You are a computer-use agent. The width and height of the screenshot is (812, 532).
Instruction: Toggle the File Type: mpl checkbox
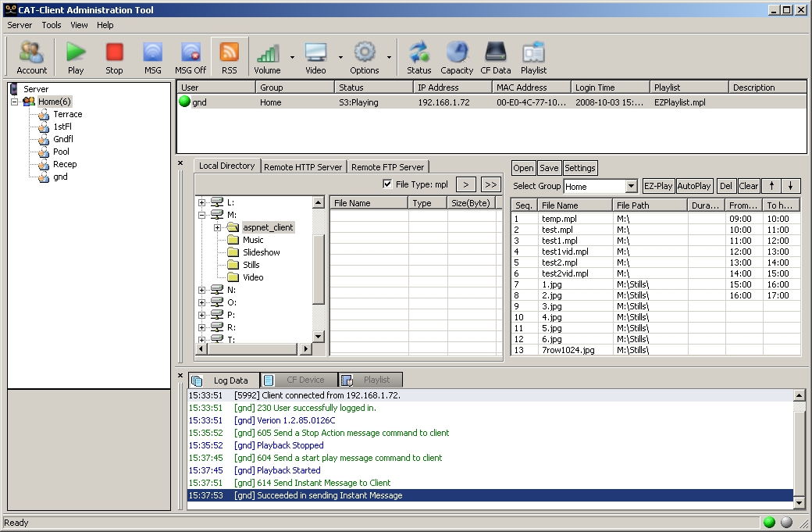[388, 184]
